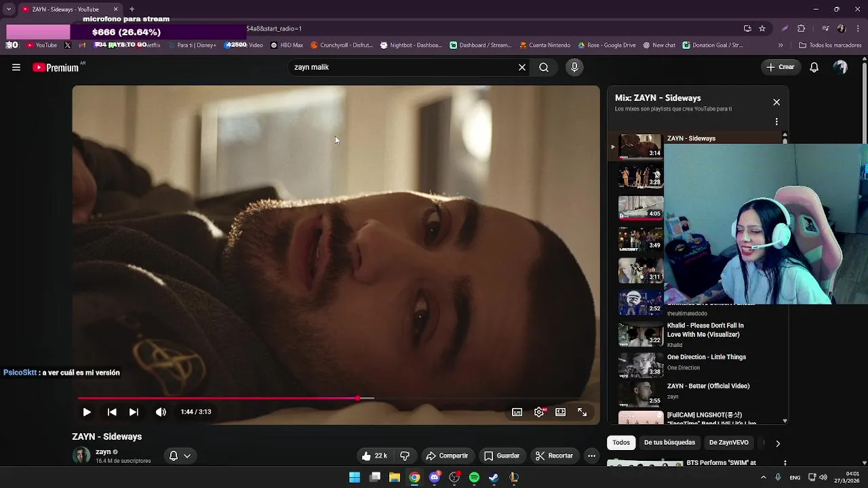
Task: Open Discord from the taskbar
Action: click(435, 478)
